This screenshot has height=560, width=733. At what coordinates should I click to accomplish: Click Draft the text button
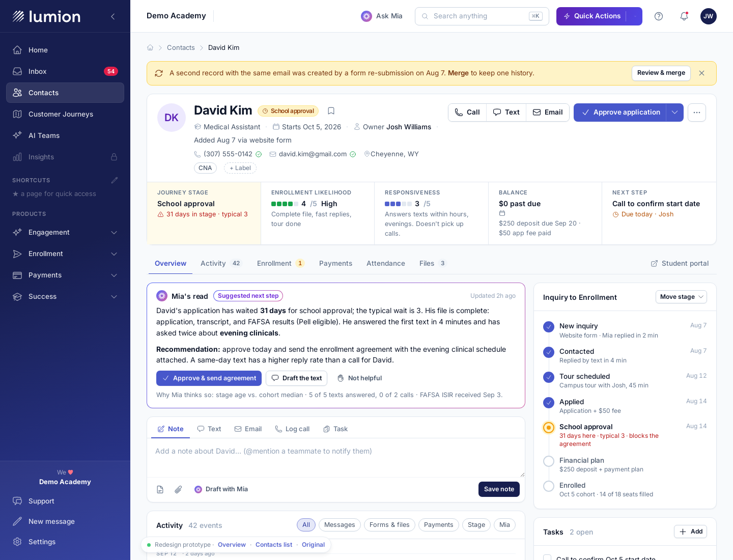tap(296, 378)
